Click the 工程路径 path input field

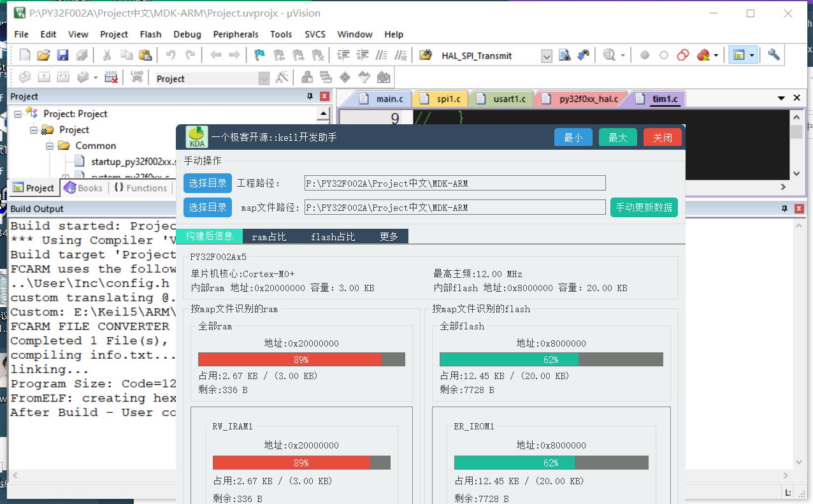point(455,184)
